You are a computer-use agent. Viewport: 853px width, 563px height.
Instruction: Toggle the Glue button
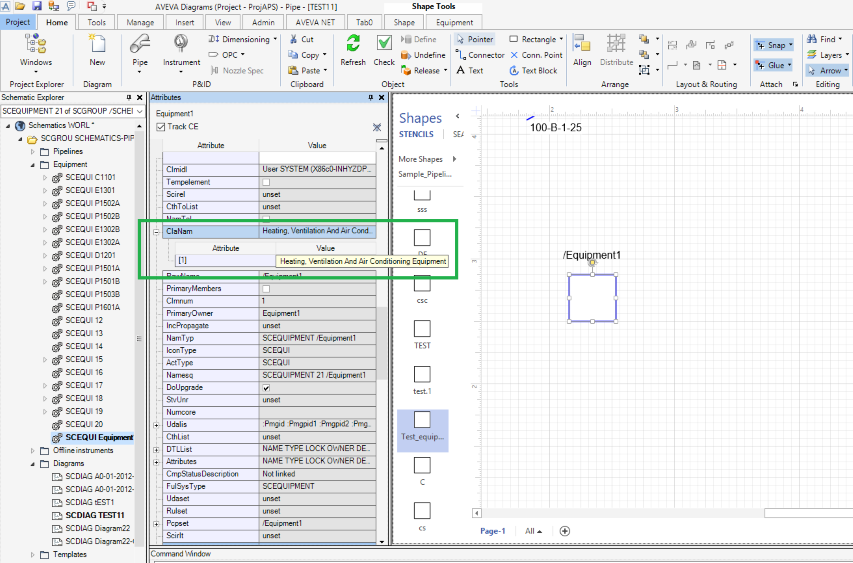coord(774,65)
